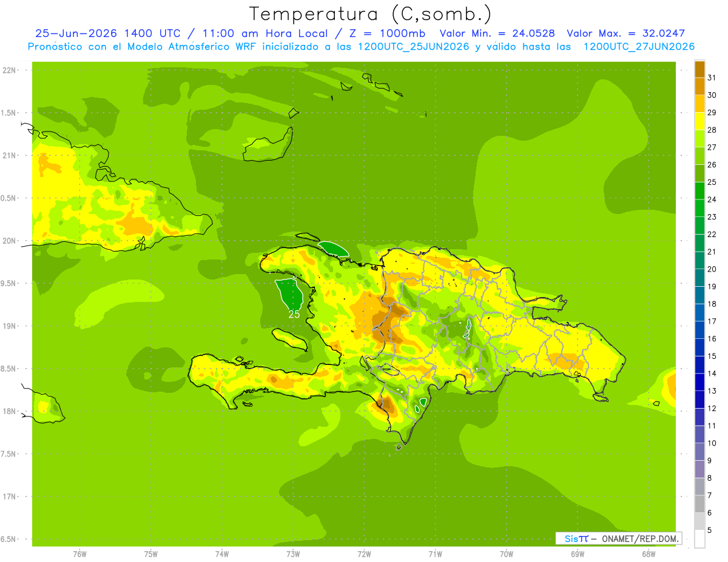Screen dimensions: 728x562
Task: Click the 69W longitude axis label
Action: [578, 554]
